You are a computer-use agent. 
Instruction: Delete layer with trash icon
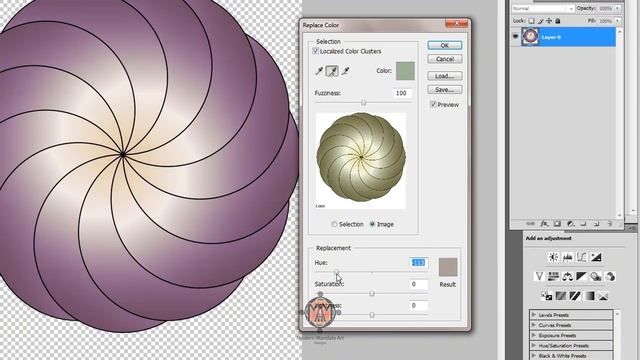coord(610,224)
